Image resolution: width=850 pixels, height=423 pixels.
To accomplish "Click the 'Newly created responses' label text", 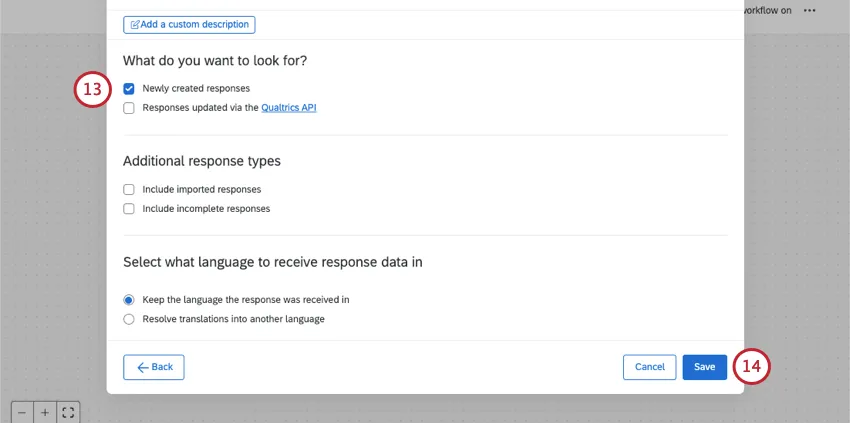I will click(196, 88).
